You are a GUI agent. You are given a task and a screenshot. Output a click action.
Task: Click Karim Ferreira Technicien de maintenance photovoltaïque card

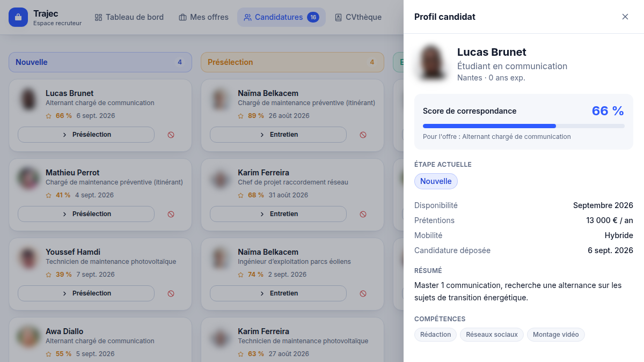coord(292,340)
